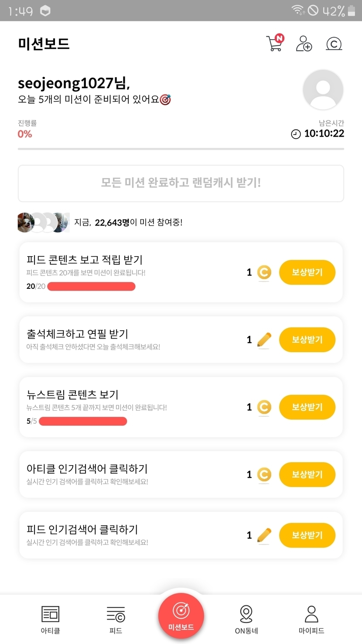Tap the 미션보드 center button
362x644 pixels.
coord(181,616)
